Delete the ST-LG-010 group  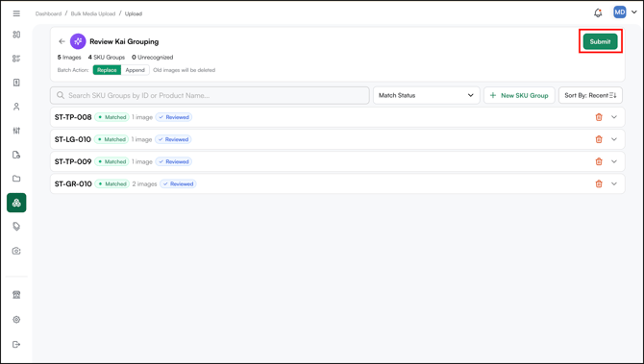pos(599,139)
